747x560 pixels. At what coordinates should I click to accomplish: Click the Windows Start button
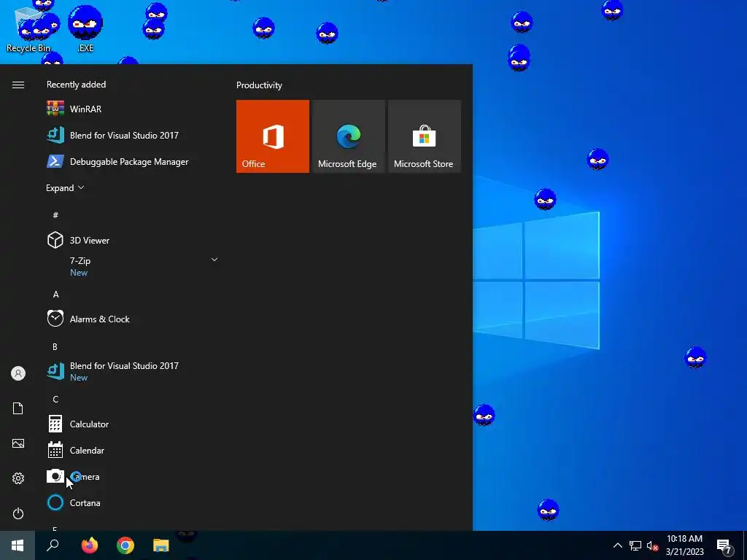click(x=18, y=545)
